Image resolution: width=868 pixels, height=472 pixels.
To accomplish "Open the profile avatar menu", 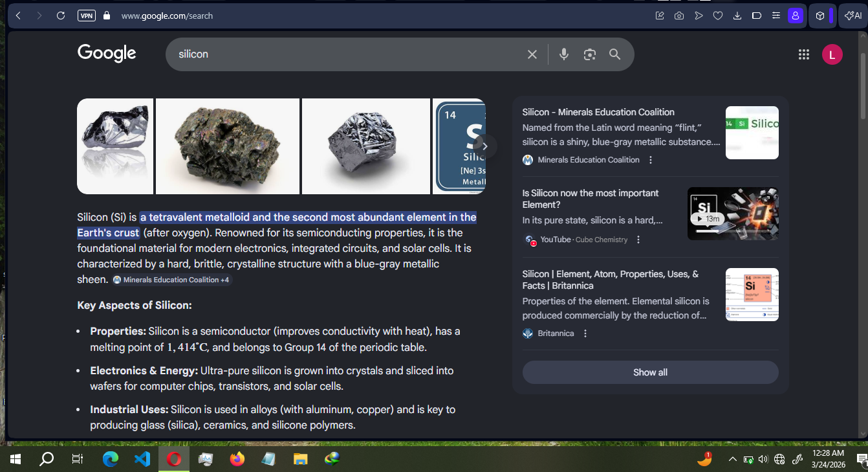I will point(832,54).
